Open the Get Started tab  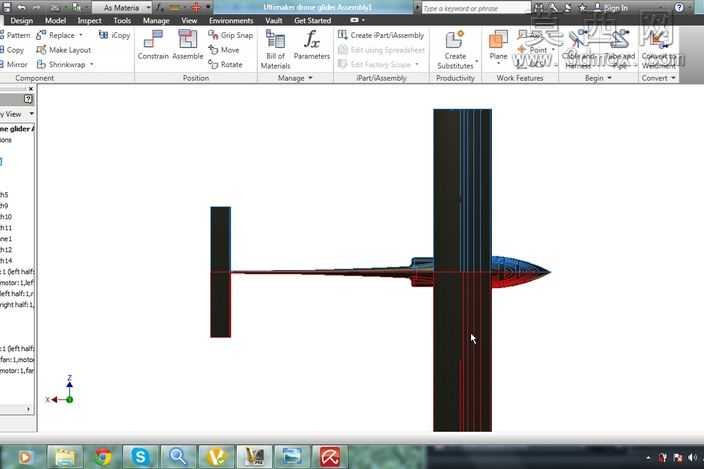[x=312, y=21]
